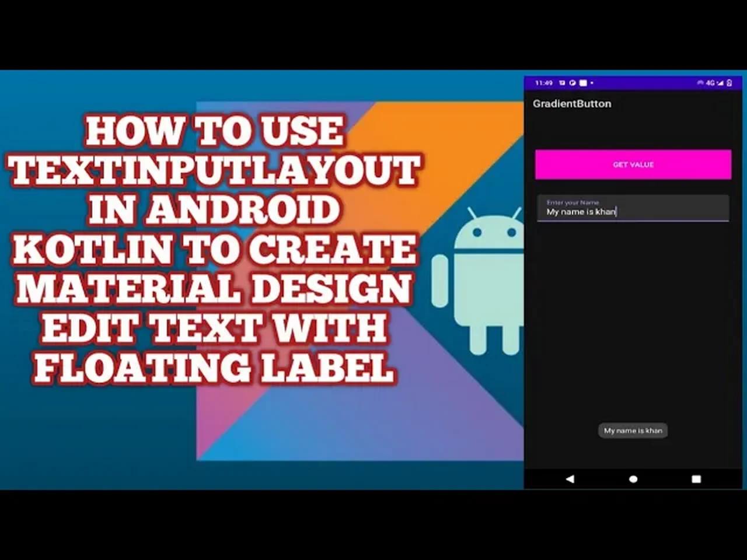747x560 pixels.
Task: Tap the GradientButton app title
Action: pyautogui.click(x=572, y=104)
